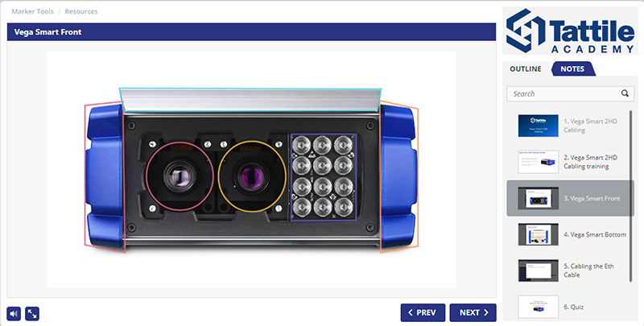Select the right camera lens yellow circle hotspot
The width and height of the screenshot is (644, 326).
pyautogui.click(x=252, y=176)
